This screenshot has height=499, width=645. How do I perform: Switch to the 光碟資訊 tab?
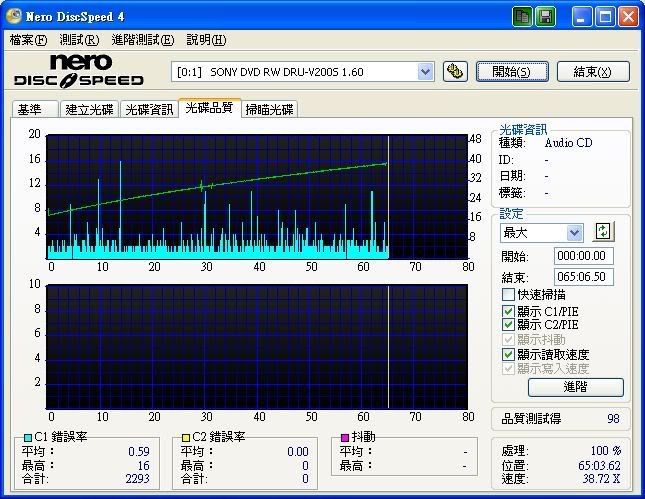[149, 109]
